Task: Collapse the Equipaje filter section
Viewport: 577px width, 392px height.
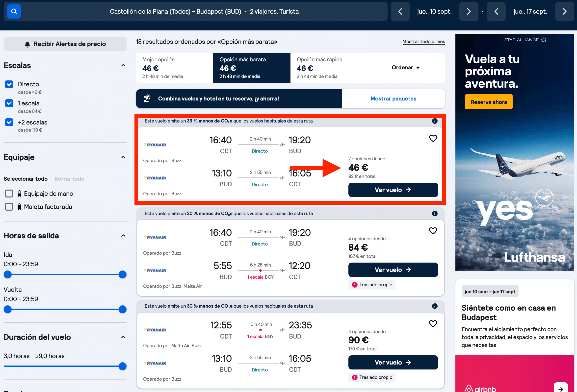Action: (x=123, y=157)
